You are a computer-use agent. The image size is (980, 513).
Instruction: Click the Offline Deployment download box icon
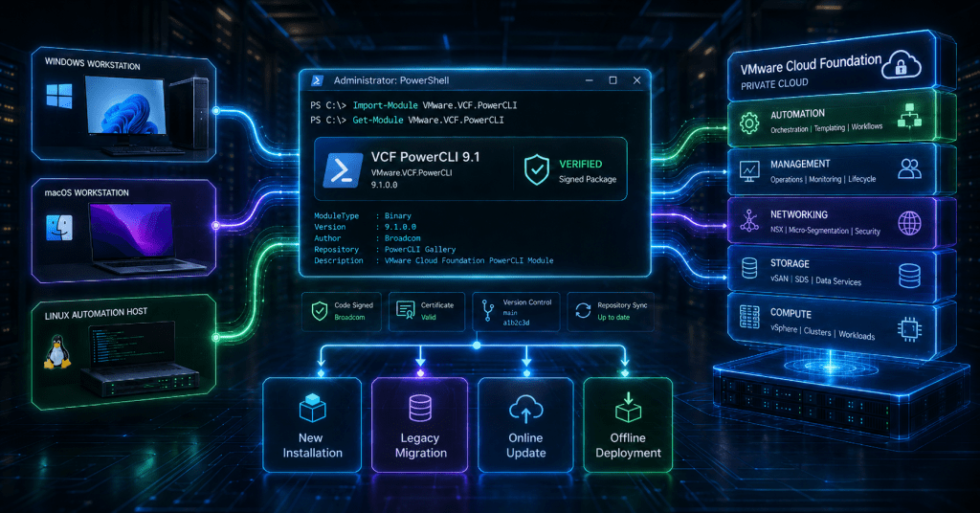click(628, 408)
